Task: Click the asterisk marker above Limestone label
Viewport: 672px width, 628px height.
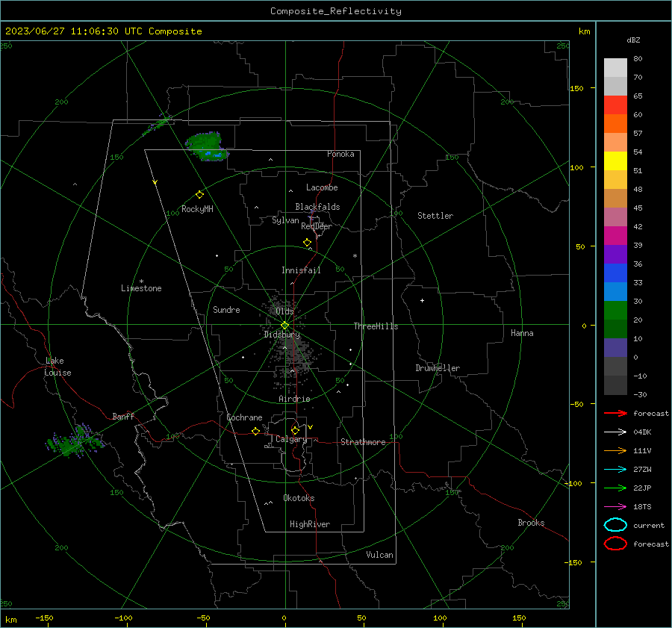Action: pyautogui.click(x=141, y=282)
